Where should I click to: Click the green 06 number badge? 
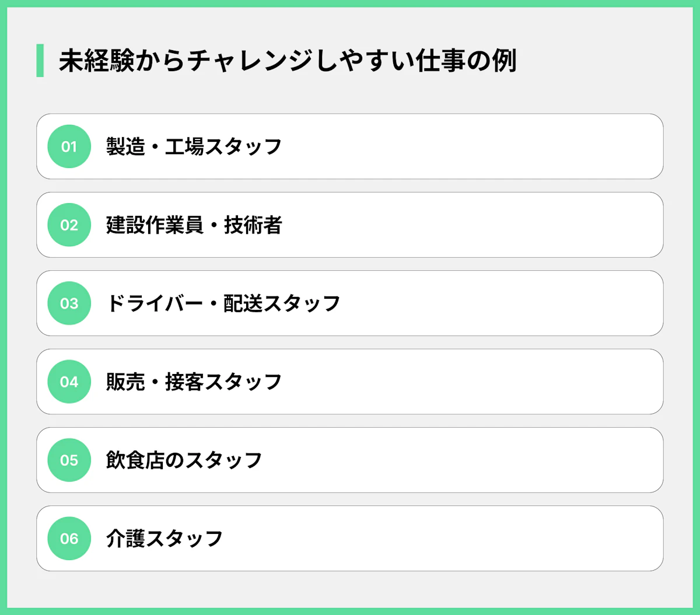[69, 539]
